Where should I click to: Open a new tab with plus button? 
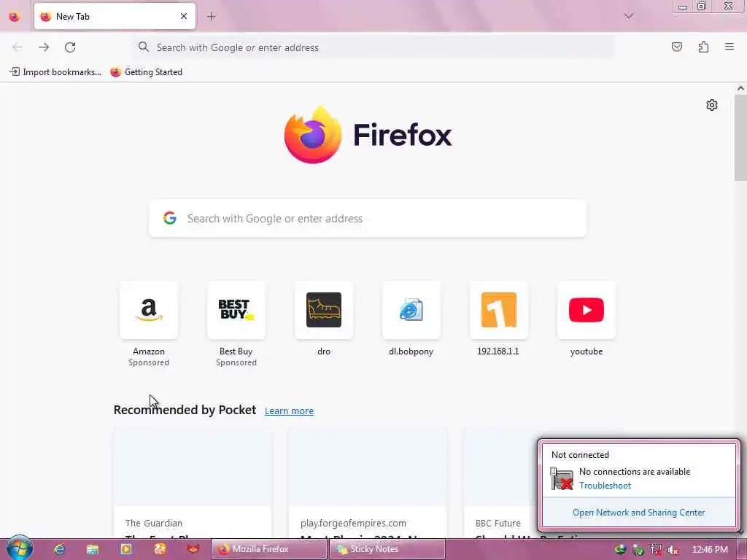[x=212, y=16]
